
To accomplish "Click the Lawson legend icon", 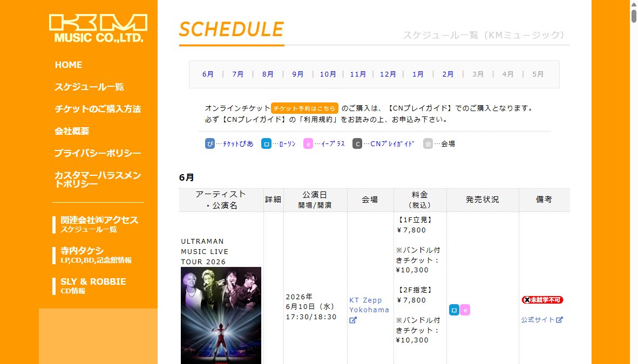I will pyautogui.click(x=266, y=143).
